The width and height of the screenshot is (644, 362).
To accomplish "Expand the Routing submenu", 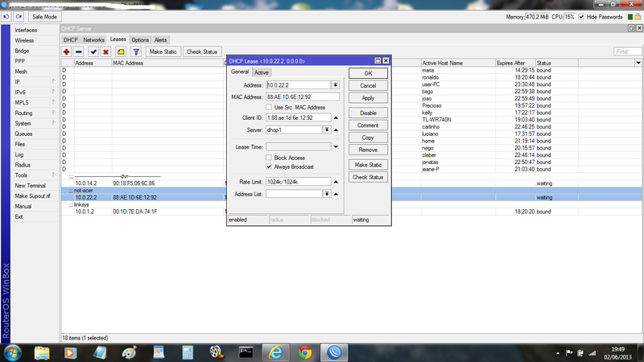I will click(35, 113).
